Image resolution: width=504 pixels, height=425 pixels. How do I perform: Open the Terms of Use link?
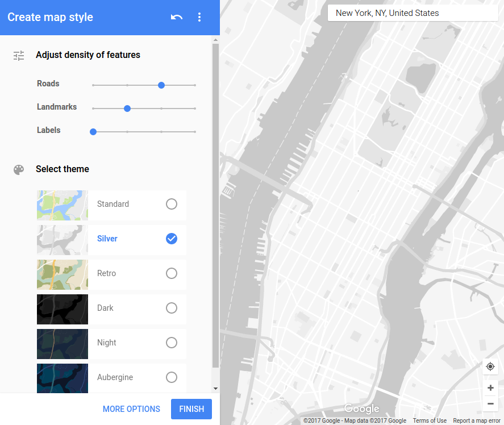430,421
